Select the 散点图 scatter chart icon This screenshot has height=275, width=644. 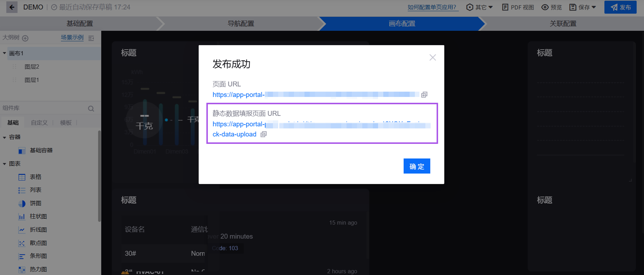coord(22,243)
